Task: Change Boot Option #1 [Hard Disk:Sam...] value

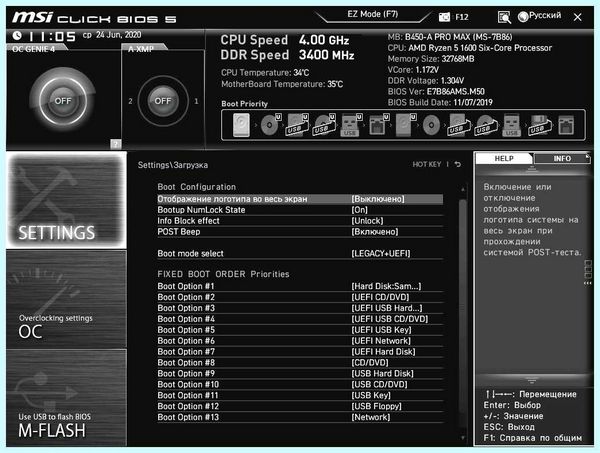Action: [x=386, y=286]
